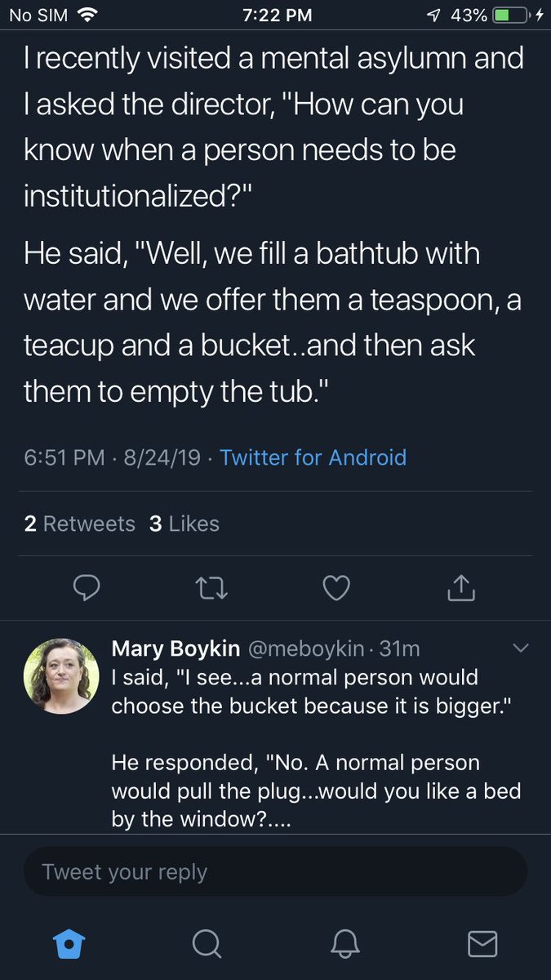Viewport: 551px width, 980px height.
Task: Open the share tweet icon
Action: (460, 586)
